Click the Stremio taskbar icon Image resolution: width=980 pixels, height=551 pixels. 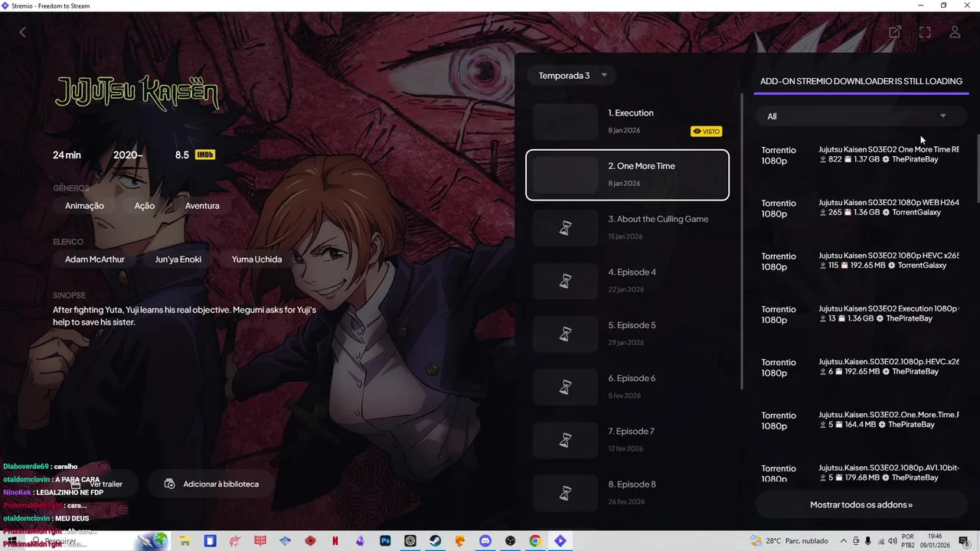tap(560, 541)
